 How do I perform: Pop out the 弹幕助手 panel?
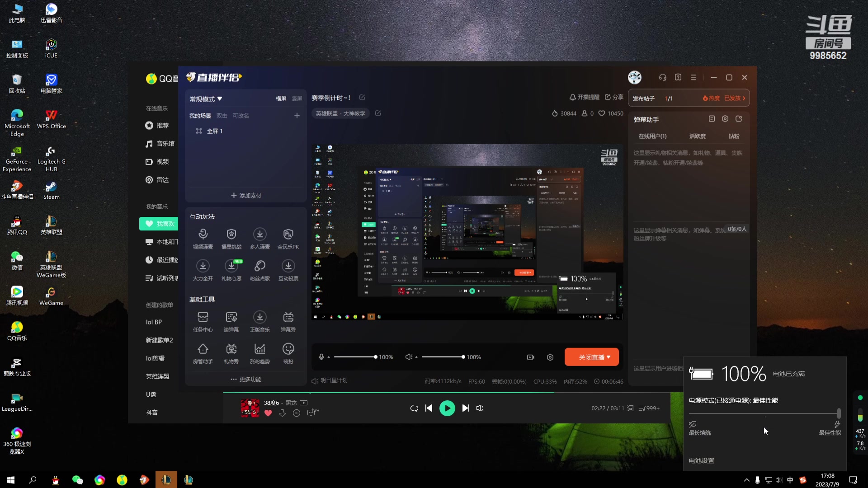coord(739,119)
